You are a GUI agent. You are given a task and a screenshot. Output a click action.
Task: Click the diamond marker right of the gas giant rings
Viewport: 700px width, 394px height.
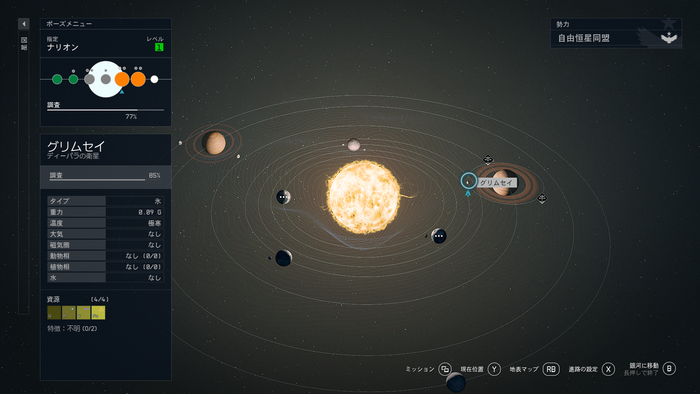point(542,198)
